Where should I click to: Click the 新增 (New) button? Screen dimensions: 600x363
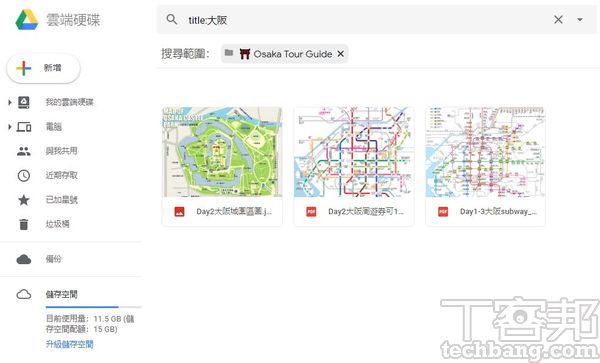(43, 68)
